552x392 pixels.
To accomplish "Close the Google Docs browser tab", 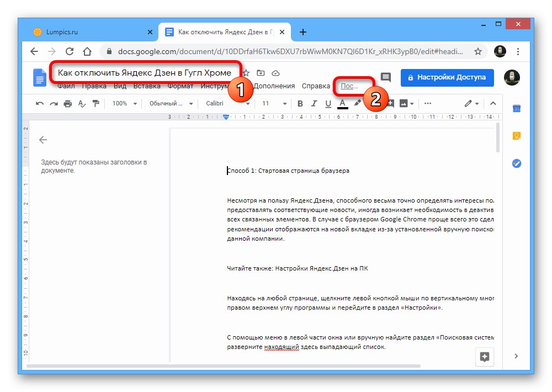I will (282, 32).
